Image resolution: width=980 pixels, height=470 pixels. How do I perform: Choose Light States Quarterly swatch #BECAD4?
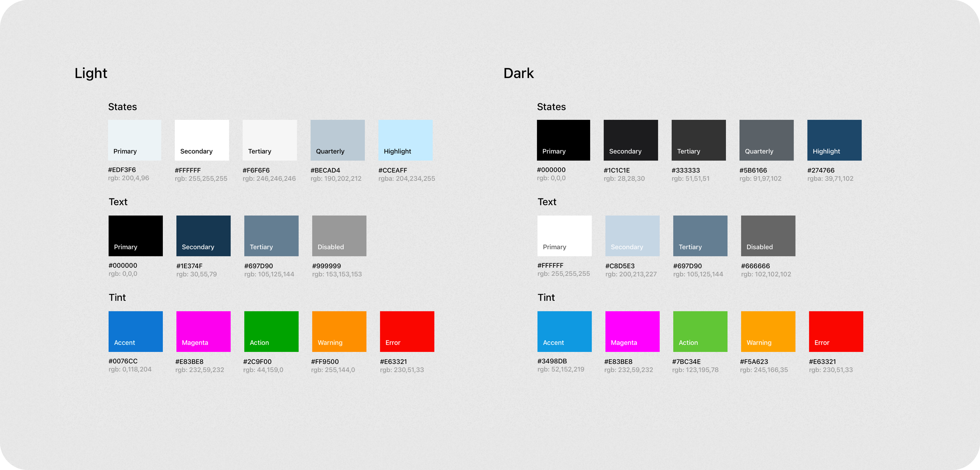(337, 140)
